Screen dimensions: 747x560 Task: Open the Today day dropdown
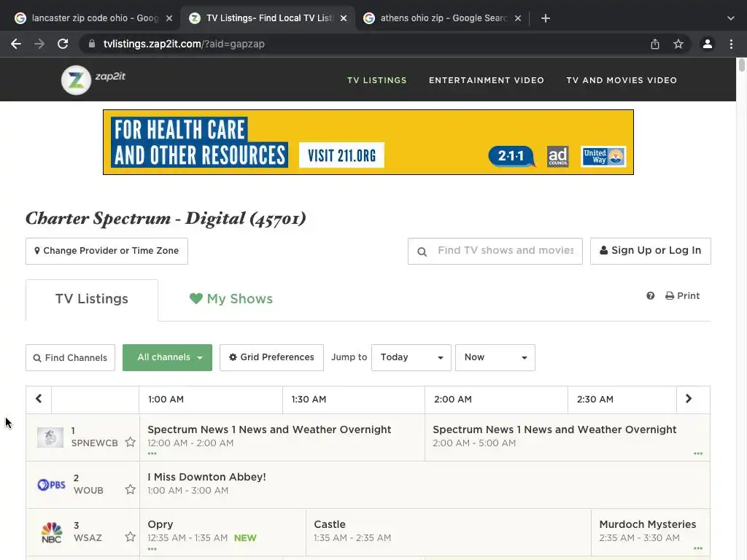(x=411, y=357)
